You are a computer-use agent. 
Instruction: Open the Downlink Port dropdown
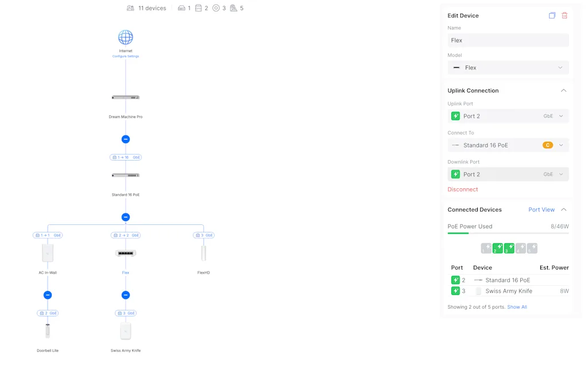pyautogui.click(x=508, y=174)
